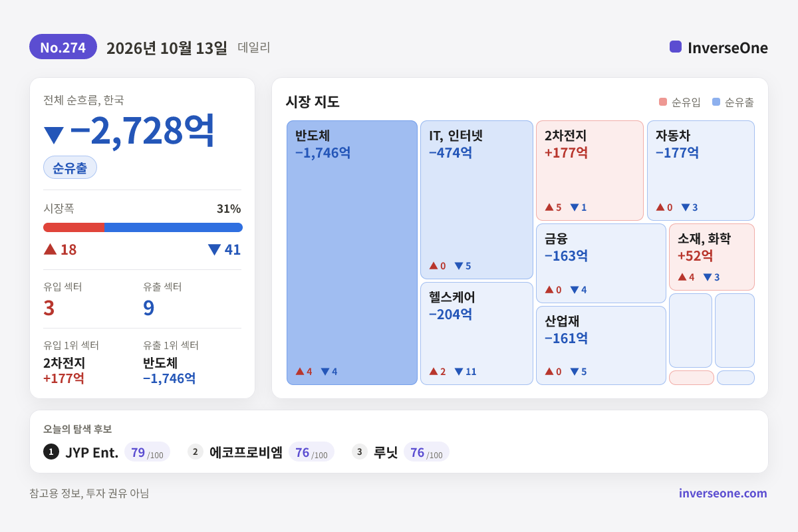Click the down triangle in IT, 인터넷 tile

click(x=459, y=266)
